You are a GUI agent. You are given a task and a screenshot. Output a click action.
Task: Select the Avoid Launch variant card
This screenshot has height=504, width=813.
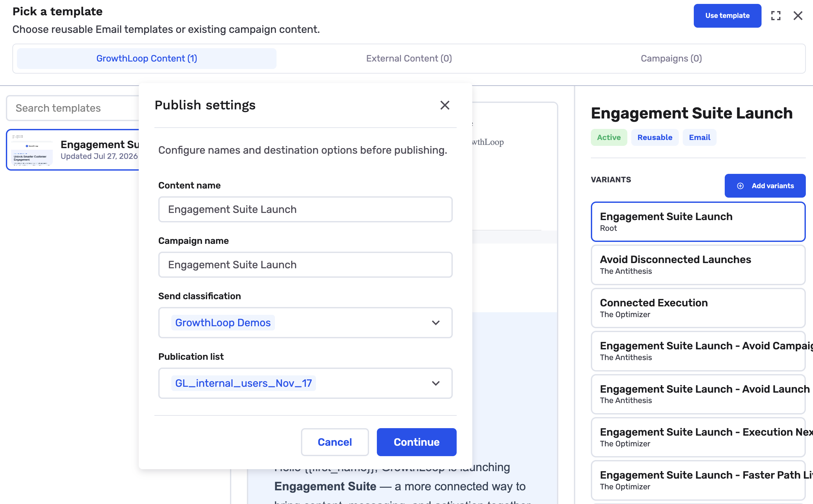[698, 394]
